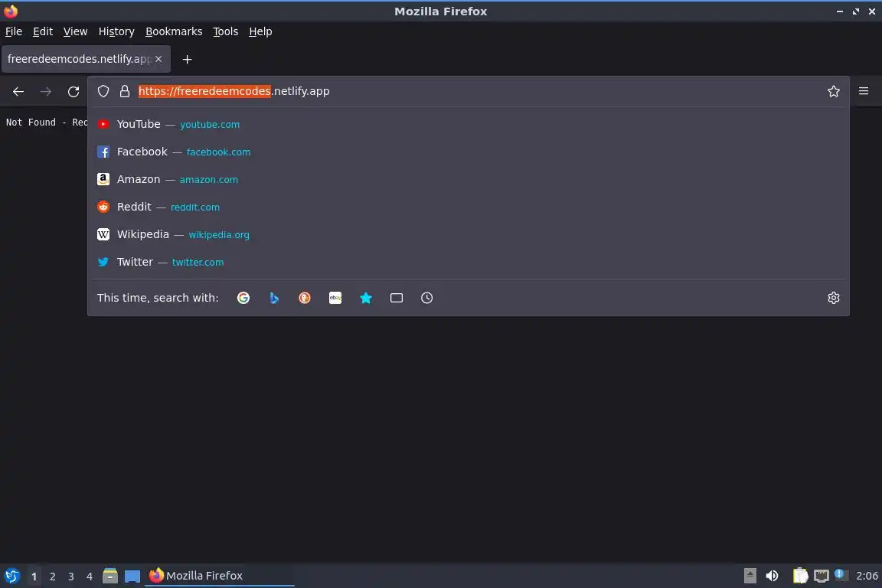Open the network monitor tray icon
Screen dimensions: 882x588
tap(822, 576)
